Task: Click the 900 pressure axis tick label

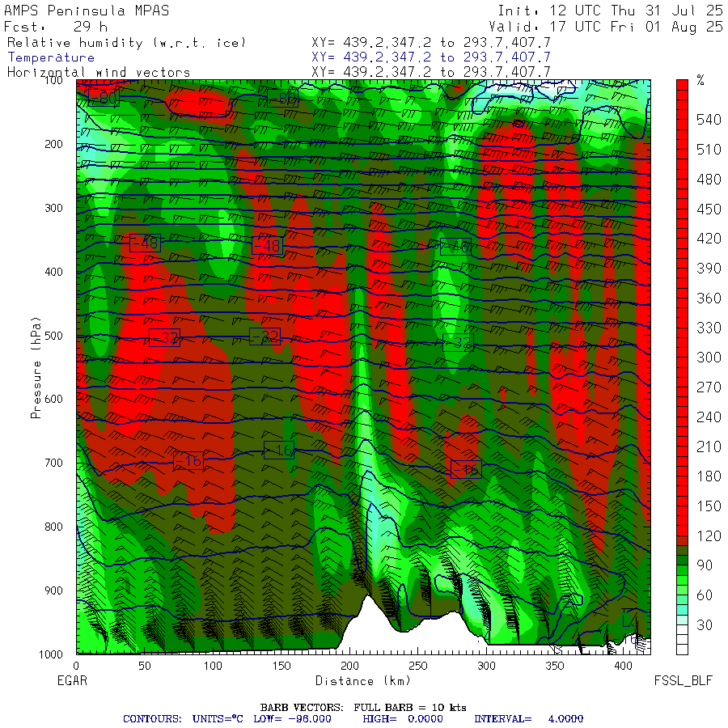Action: (x=53, y=590)
